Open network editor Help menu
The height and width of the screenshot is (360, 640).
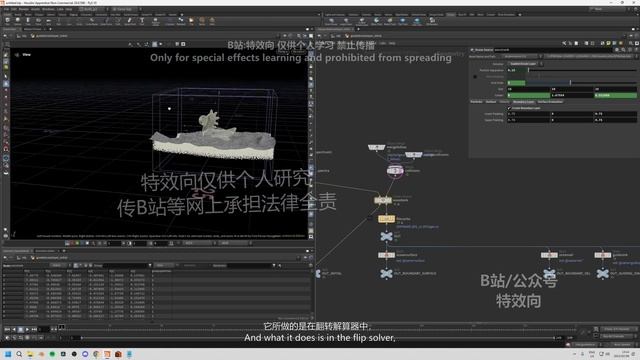click(392, 43)
